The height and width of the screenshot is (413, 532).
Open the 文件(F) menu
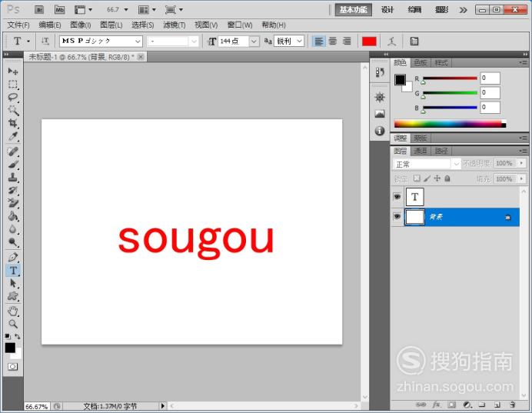tap(18, 25)
